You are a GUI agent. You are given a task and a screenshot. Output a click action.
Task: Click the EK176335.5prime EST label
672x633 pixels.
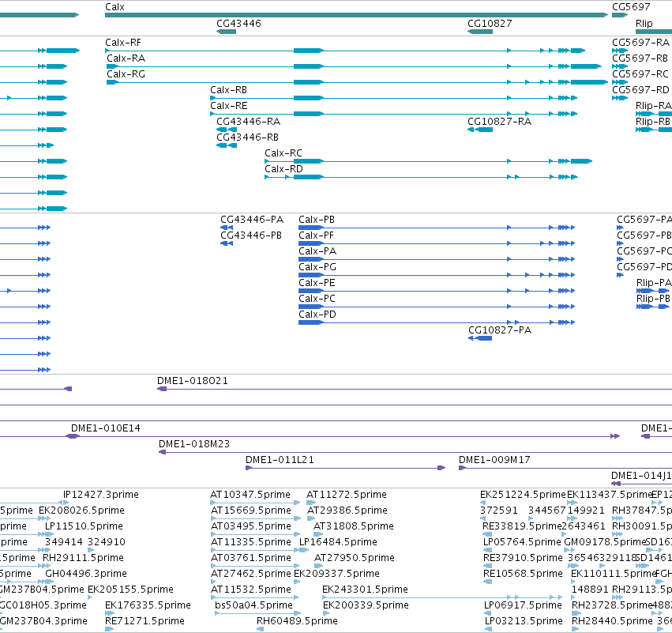coord(148,605)
